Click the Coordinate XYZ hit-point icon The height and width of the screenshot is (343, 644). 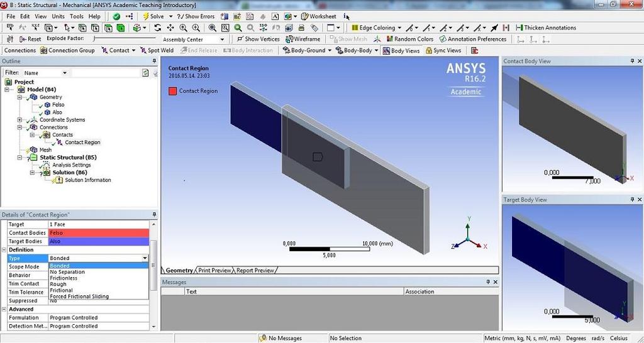35,28
